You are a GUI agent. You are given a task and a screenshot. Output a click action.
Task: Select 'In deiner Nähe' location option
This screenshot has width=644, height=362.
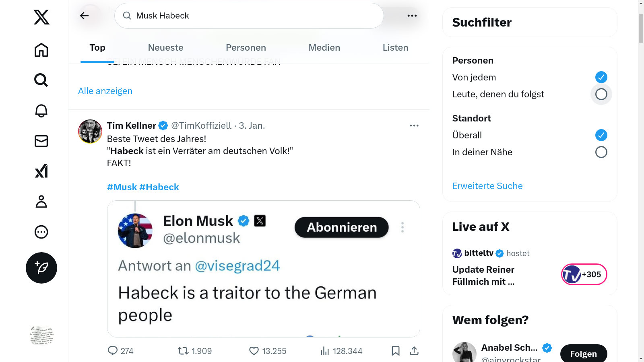[x=601, y=152]
